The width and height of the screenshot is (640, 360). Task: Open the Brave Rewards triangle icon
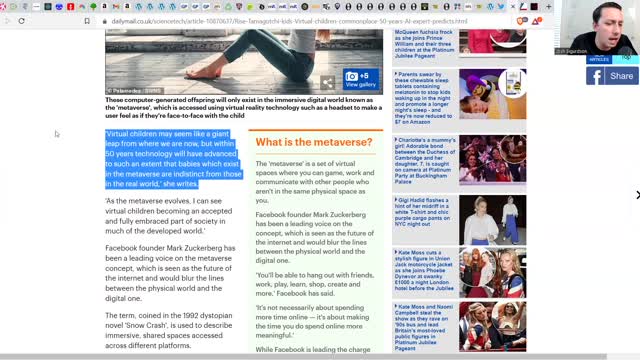[536, 21]
